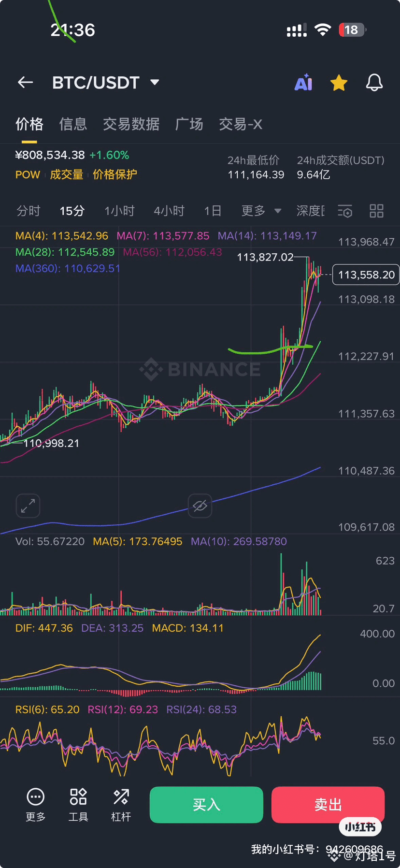Viewport: 400px width, 868px height.
Task: Open the chart grid layout icon
Action: (x=376, y=211)
